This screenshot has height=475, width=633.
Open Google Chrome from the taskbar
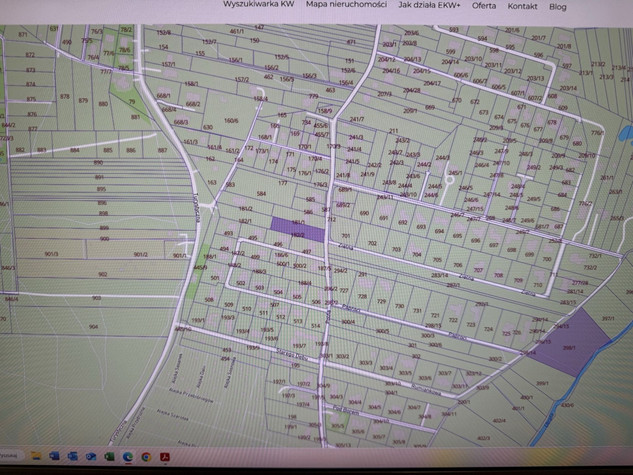point(147,457)
